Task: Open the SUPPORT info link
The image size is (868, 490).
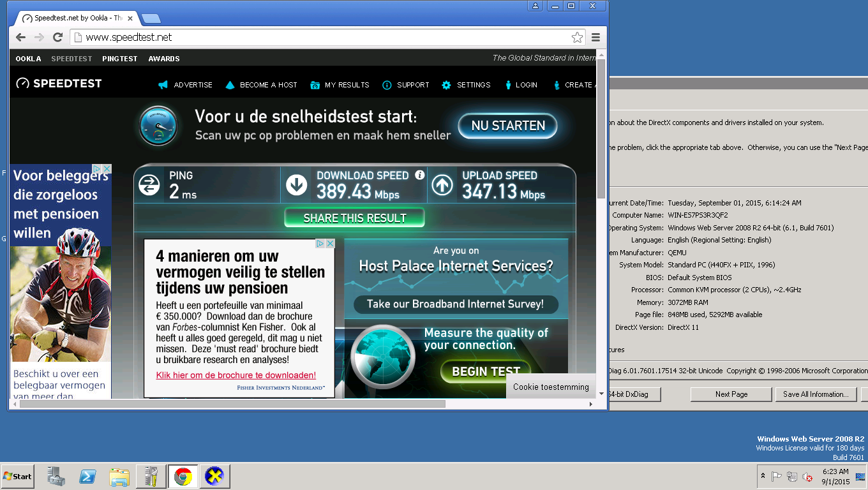Action: [405, 85]
